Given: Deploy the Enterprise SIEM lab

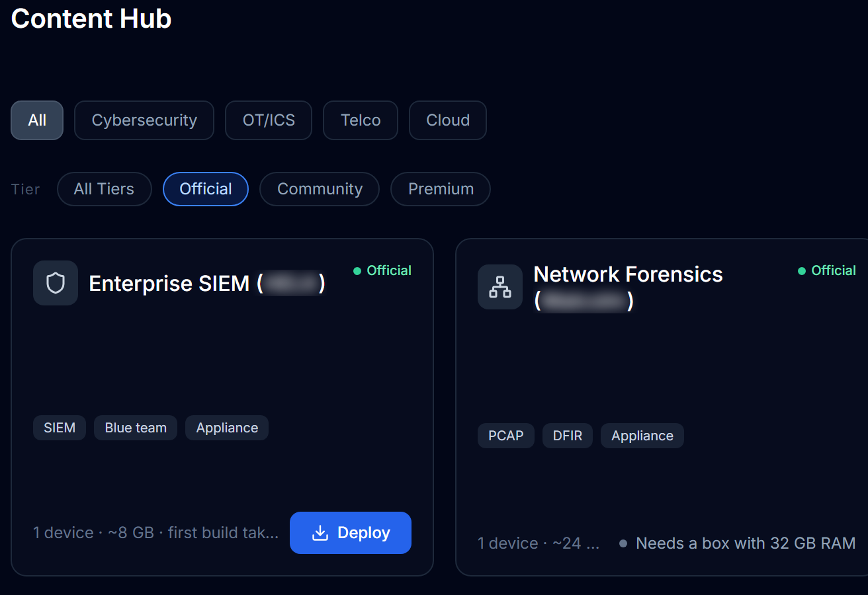Looking at the screenshot, I should (x=351, y=533).
